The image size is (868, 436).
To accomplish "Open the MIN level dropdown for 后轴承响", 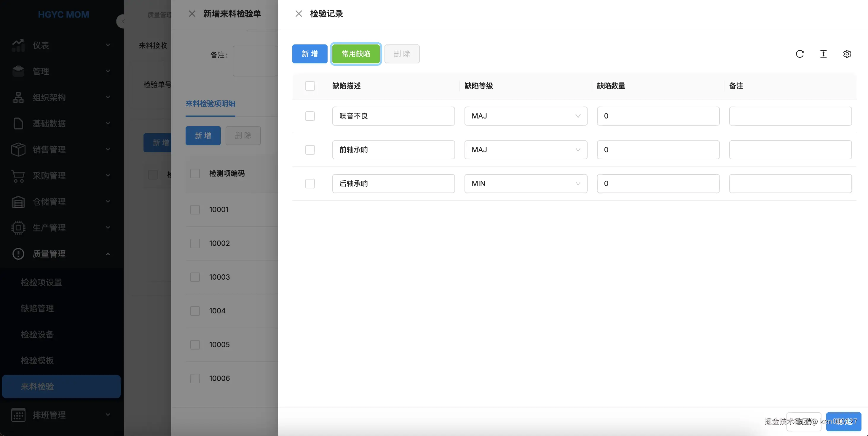I will pyautogui.click(x=525, y=183).
